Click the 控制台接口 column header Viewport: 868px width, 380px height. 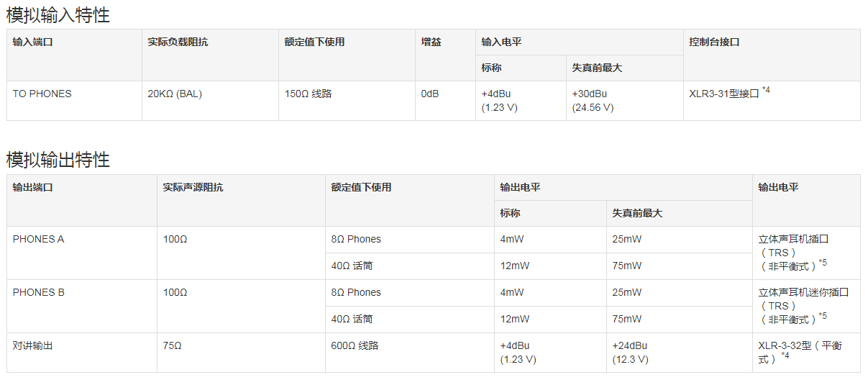(x=714, y=42)
